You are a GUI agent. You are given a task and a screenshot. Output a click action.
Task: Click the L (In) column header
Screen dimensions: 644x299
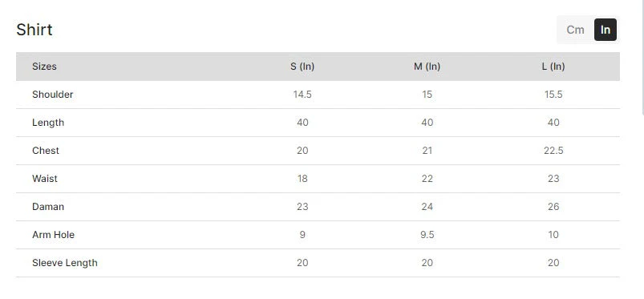pos(553,66)
